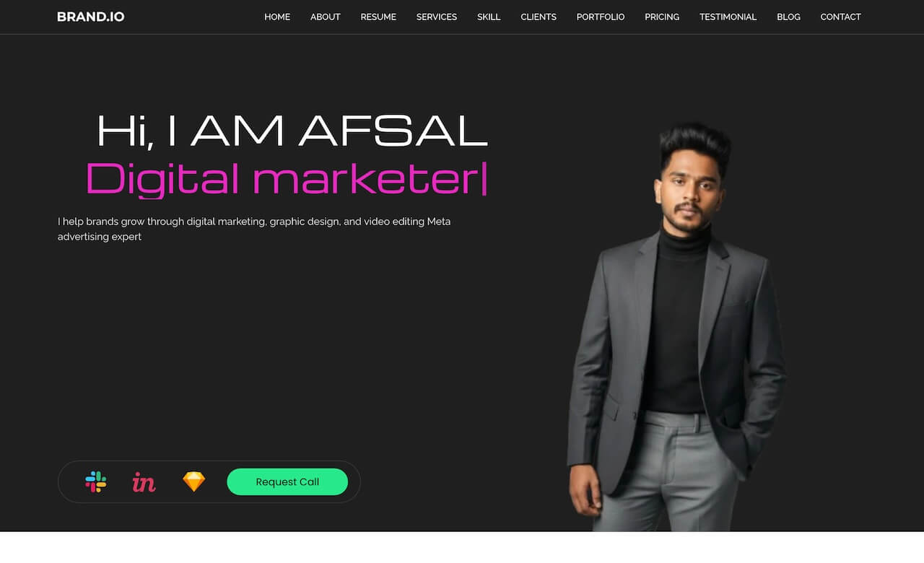Click the digital marketing description paragraph
The image size is (924, 563).
(254, 229)
